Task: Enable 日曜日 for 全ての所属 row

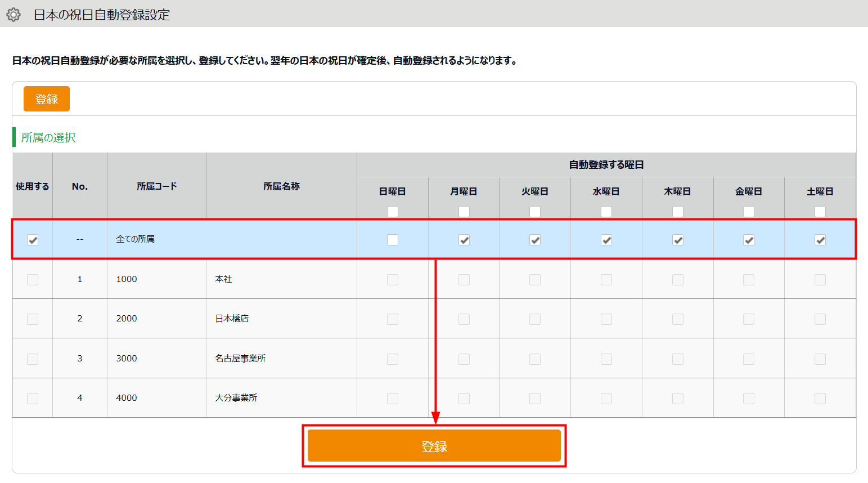Action: pos(393,240)
